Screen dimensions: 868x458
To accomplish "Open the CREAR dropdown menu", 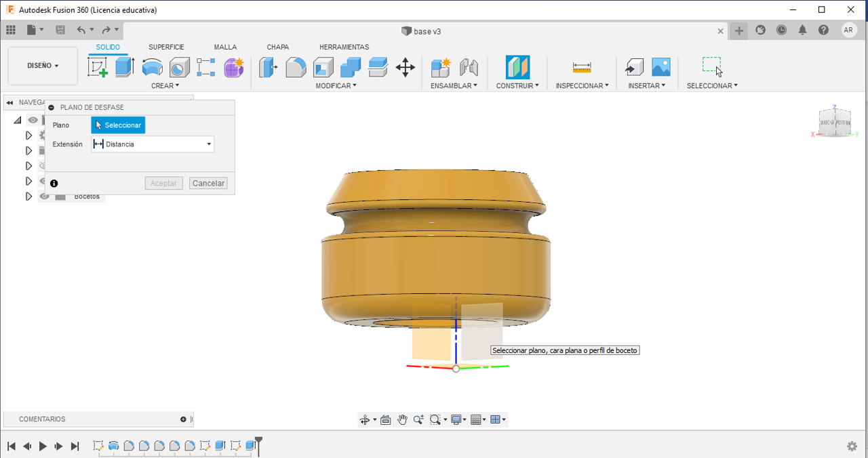I will (165, 86).
